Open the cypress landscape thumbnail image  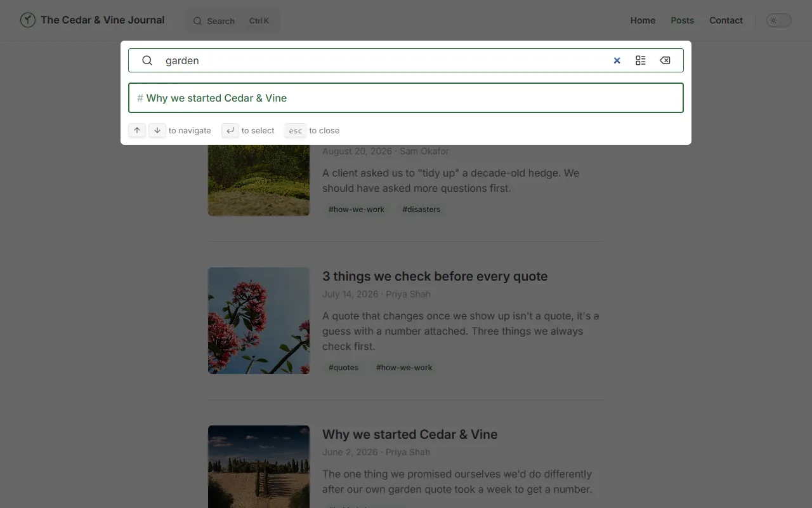pos(259,467)
